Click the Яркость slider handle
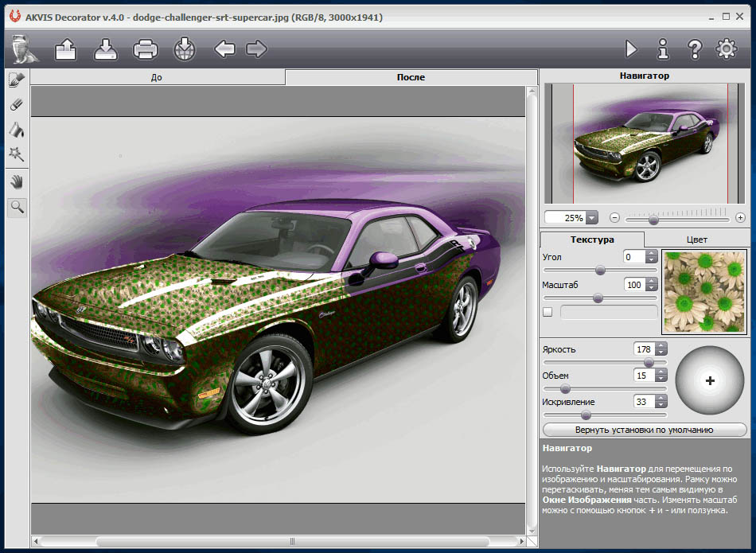Screen dimensions: 756x553 point(649,362)
